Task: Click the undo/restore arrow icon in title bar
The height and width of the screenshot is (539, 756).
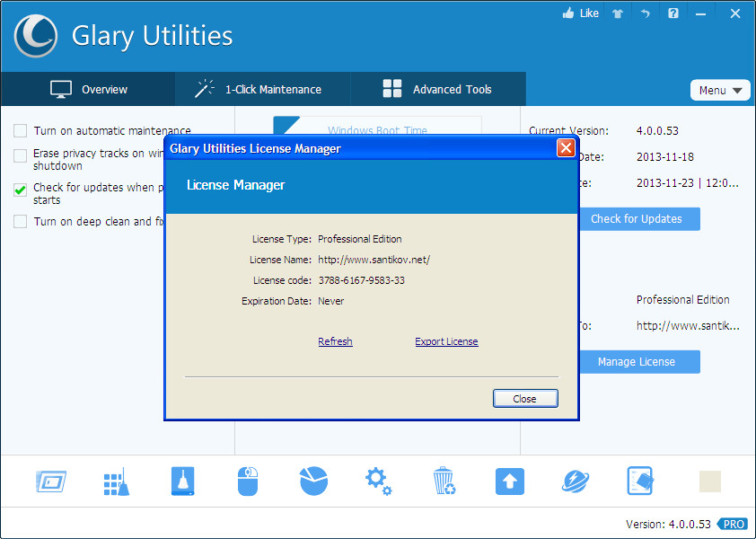Action: [645, 13]
